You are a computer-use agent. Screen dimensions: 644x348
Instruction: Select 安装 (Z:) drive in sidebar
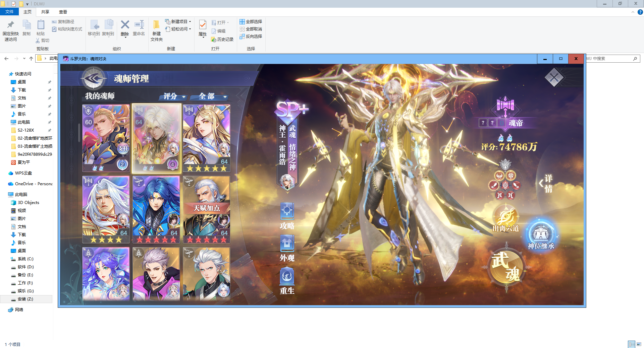pos(25,299)
